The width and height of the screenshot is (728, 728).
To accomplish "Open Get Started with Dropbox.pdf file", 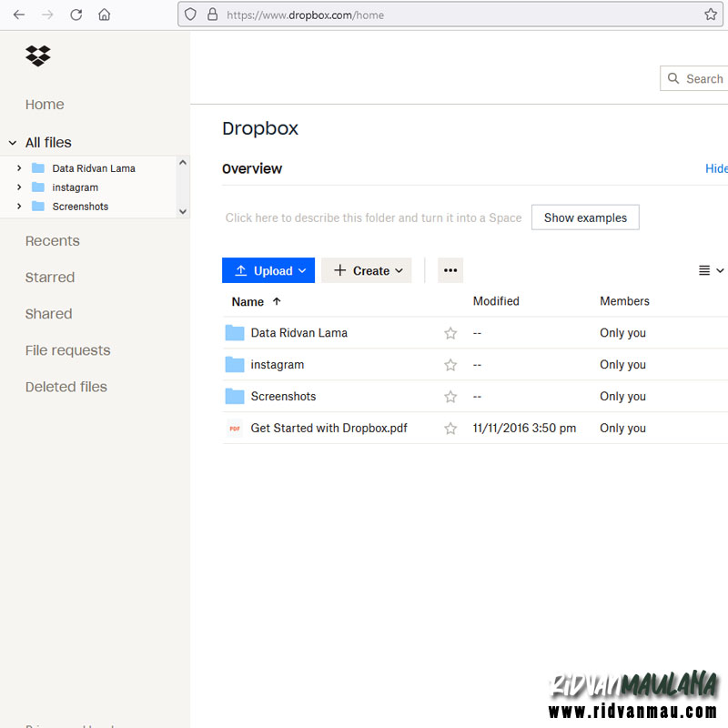I will coord(329,428).
